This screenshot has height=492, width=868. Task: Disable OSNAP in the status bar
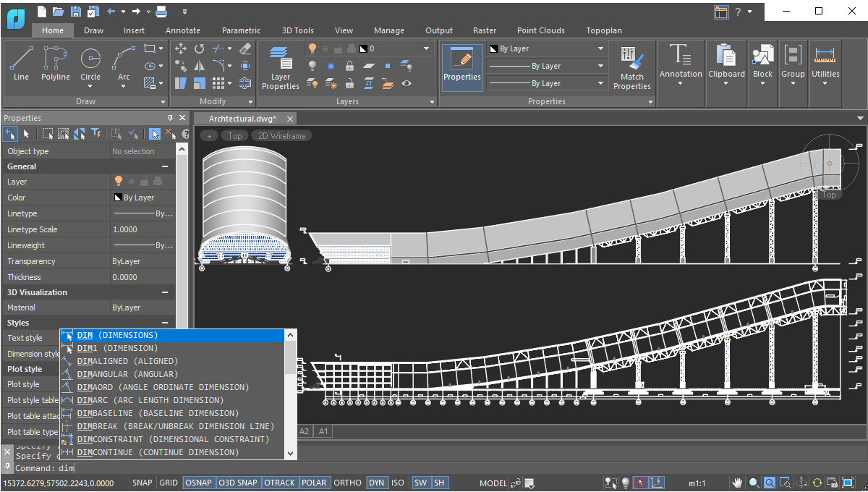197,483
